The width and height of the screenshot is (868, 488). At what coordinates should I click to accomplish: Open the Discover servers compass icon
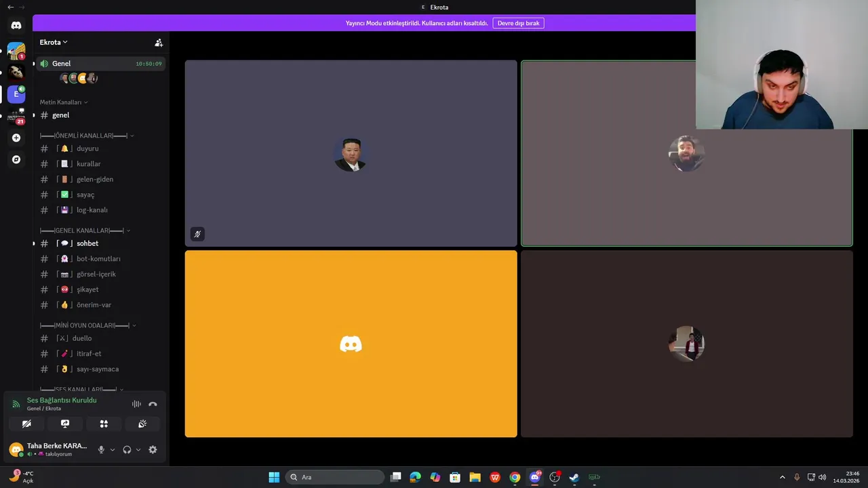coord(16,159)
